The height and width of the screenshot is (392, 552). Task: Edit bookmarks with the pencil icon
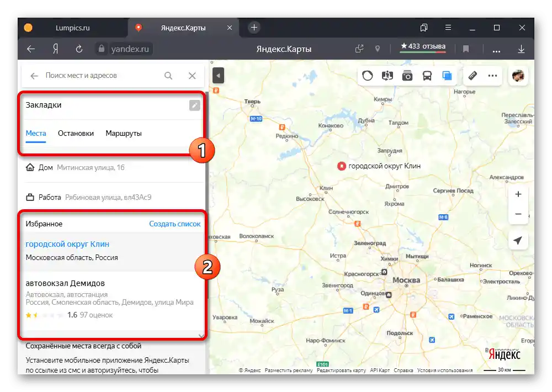click(195, 105)
